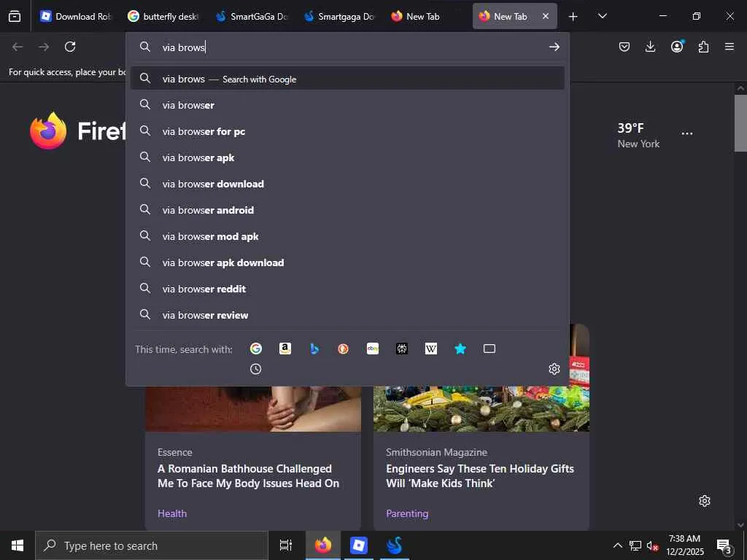
Task: Expand the list all tabs chevron
Action: coord(602,16)
